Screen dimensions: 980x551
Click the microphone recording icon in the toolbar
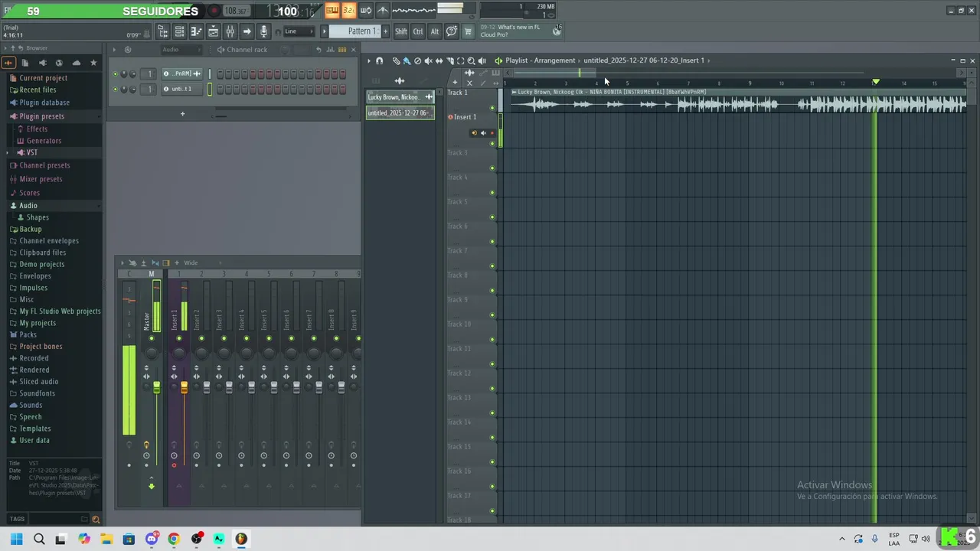[x=263, y=31]
